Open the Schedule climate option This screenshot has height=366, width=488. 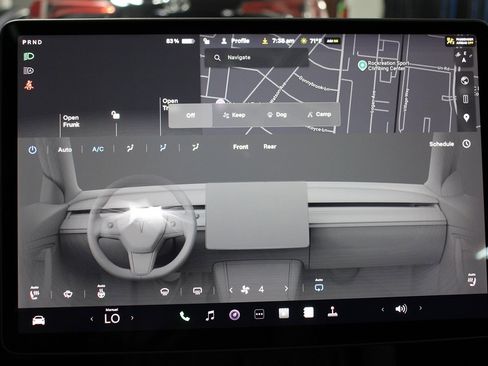(x=442, y=144)
